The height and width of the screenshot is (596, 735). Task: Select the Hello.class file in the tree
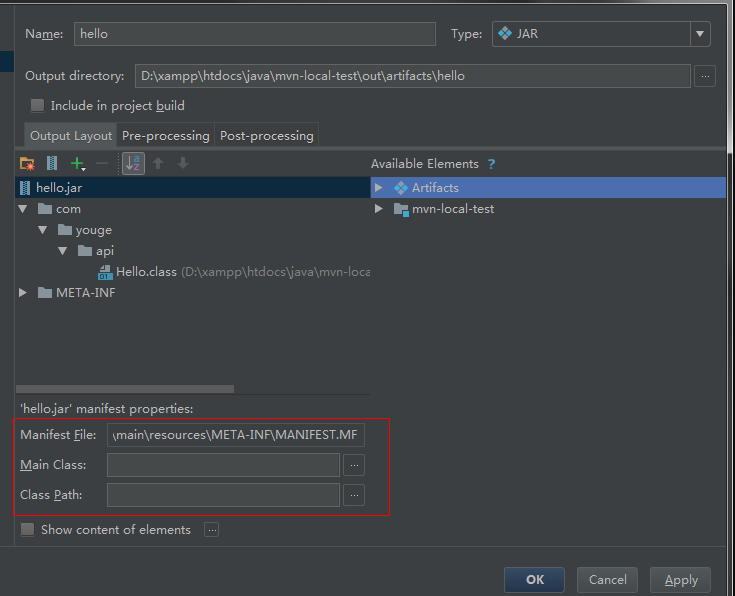click(146, 272)
